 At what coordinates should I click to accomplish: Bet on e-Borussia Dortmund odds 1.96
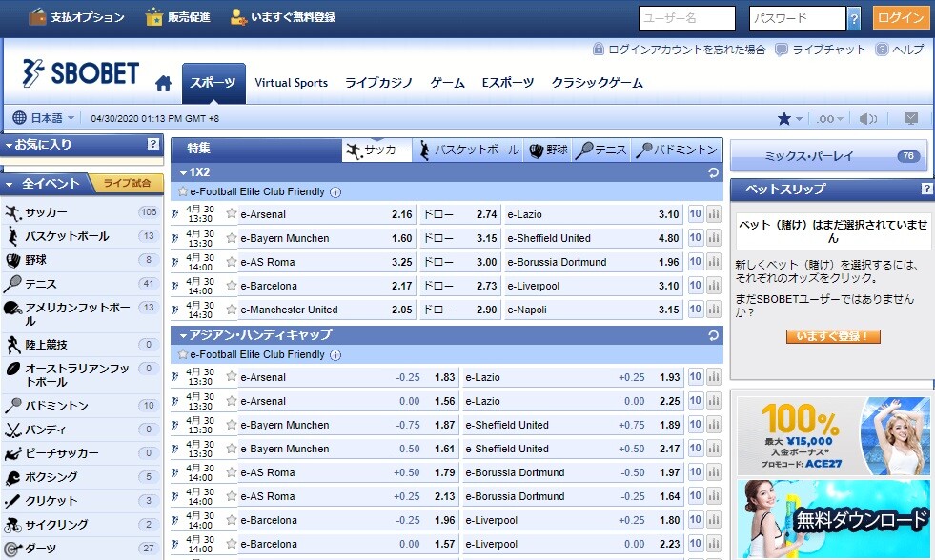tap(668, 262)
